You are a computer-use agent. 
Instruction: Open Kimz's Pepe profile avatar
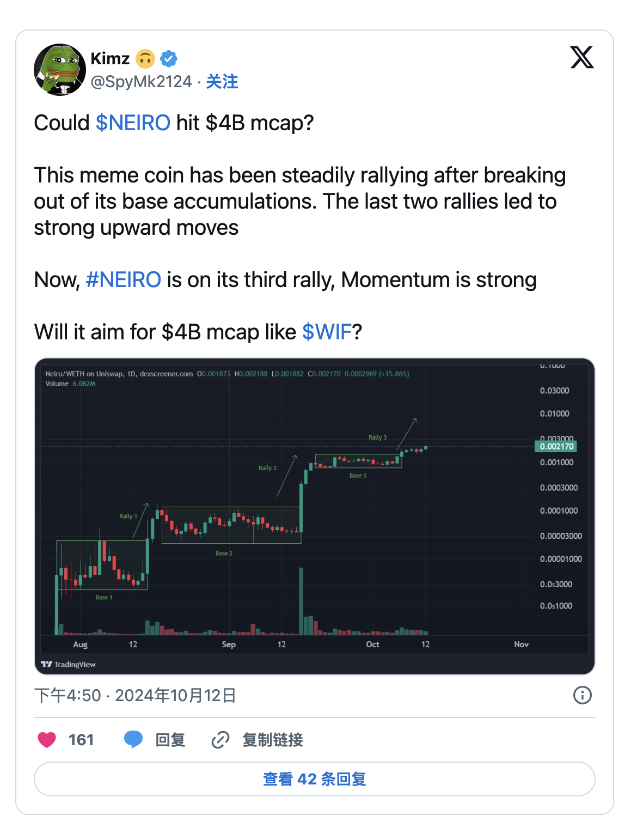click(60, 70)
